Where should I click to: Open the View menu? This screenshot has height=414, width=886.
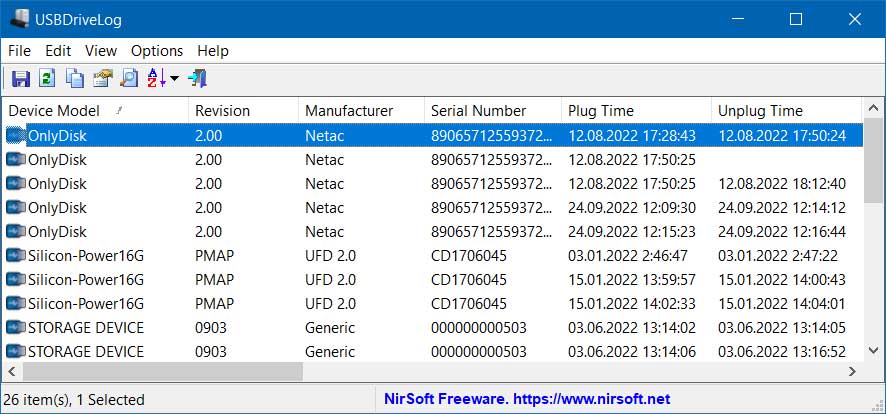(101, 51)
